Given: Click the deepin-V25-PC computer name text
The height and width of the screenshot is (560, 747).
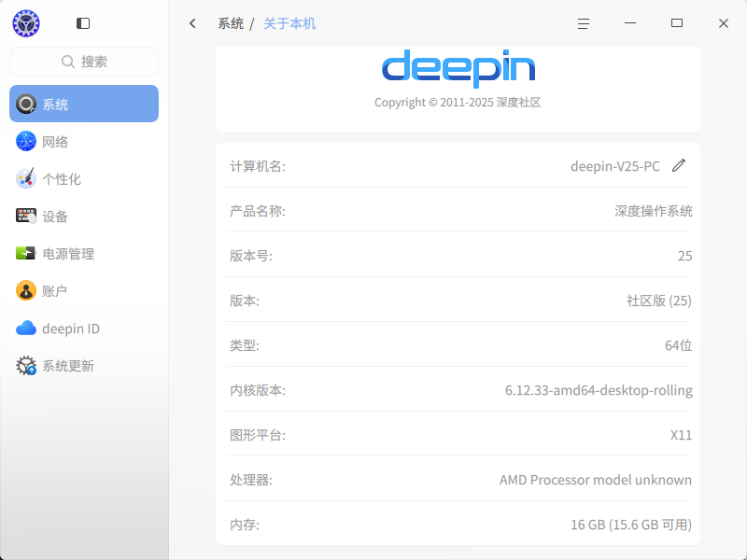Looking at the screenshot, I should pos(615,166).
